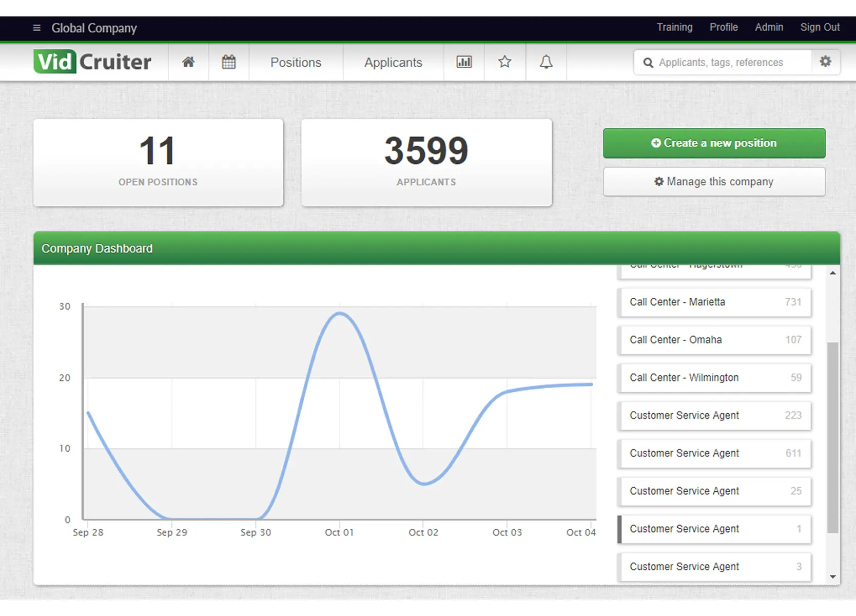The height and width of the screenshot is (616, 856).
Task: Click the VidCruiter logo
Action: [91, 61]
